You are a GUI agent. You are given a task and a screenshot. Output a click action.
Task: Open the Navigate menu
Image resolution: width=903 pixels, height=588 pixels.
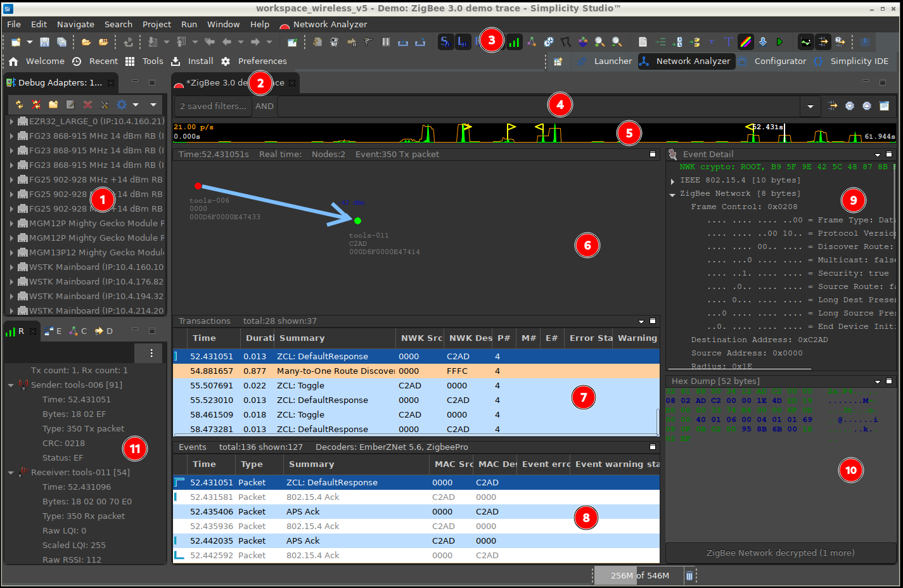[75, 24]
